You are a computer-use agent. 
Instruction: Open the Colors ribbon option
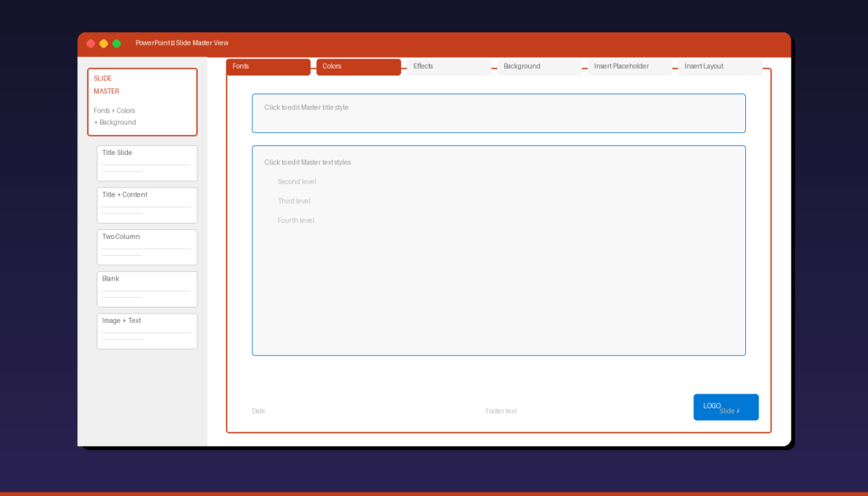point(358,66)
